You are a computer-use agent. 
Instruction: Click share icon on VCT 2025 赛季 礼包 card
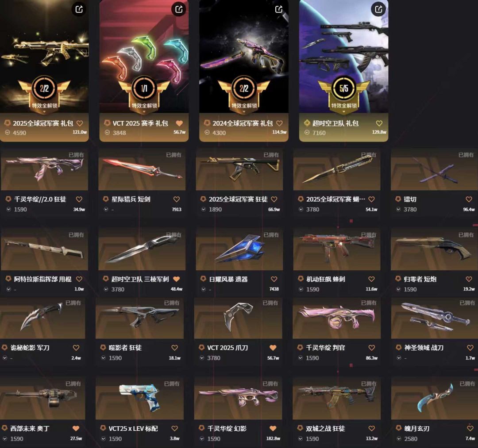point(179,9)
